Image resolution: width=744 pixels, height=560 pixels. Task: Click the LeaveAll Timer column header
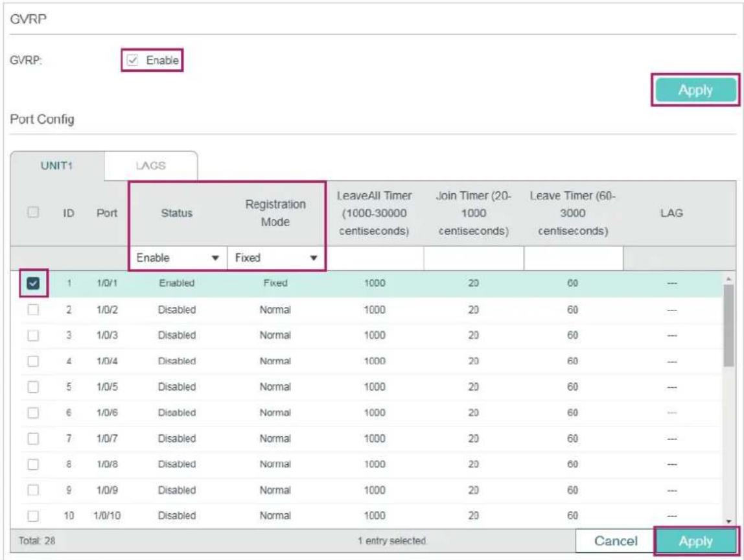(x=375, y=213)
